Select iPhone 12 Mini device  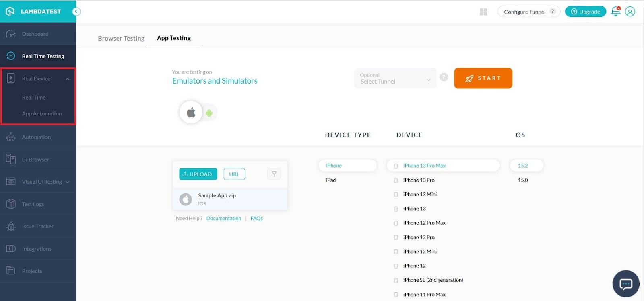point(420,252)
